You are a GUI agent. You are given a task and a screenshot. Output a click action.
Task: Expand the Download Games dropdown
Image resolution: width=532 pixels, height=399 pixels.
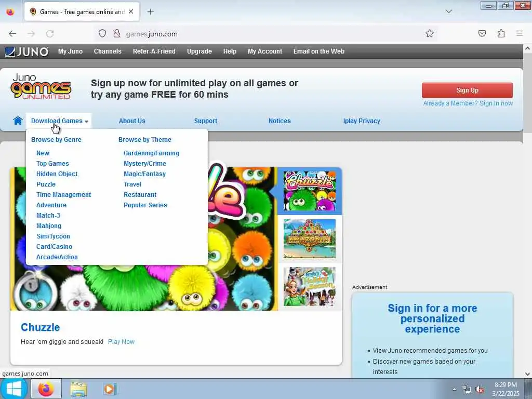59,121
